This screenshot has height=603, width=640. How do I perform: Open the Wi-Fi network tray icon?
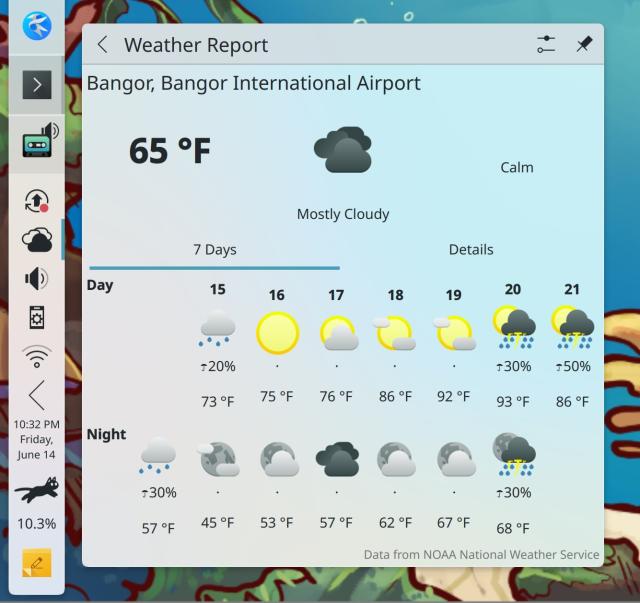(37, 355)
